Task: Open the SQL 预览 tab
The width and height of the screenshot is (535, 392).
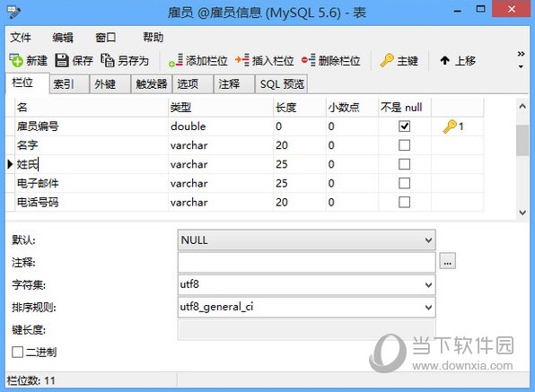Action: click(x=282, y=84)
